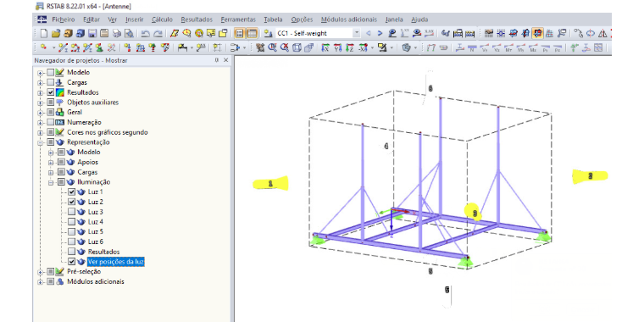Screen dimensions: 644x322
Task: Save the current model
Action: [92, 33]
